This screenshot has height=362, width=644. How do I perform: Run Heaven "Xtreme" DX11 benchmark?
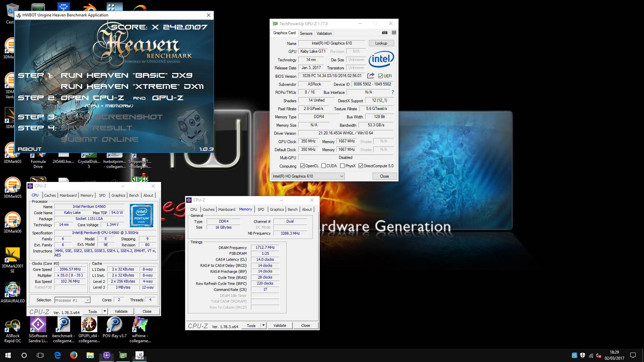click(x=132, y=86)
